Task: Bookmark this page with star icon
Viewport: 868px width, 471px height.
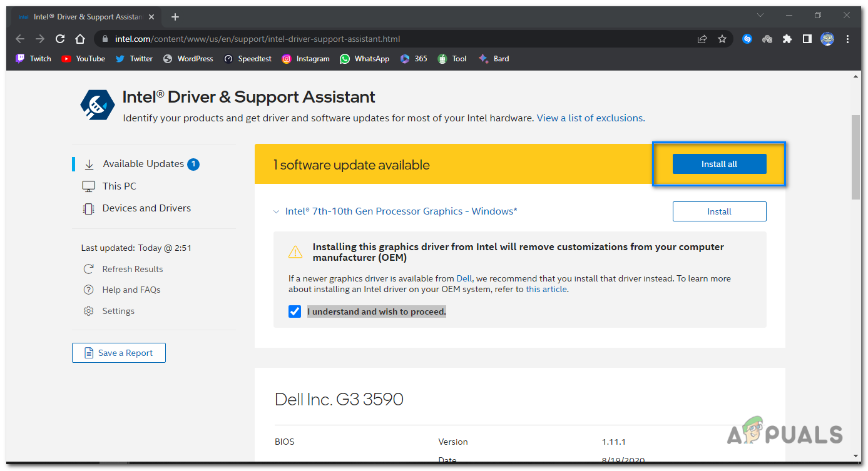Action: pos(722,39)
